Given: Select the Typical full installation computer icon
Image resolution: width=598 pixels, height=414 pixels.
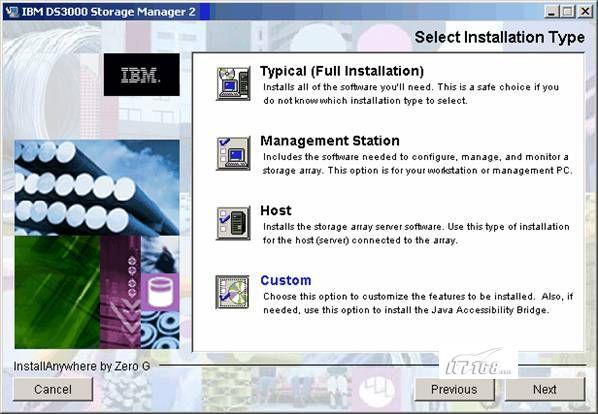Looking at the screenshot, I should tap(233, 83).
